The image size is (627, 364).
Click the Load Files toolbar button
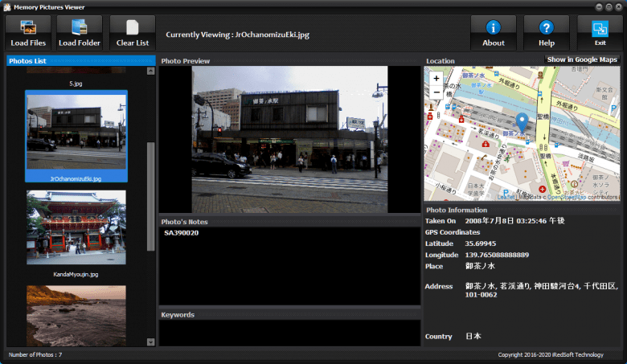coord(28,33)
